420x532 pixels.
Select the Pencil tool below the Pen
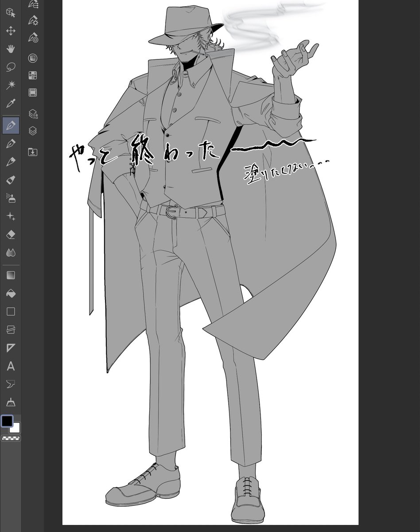[x=11, y=144]
